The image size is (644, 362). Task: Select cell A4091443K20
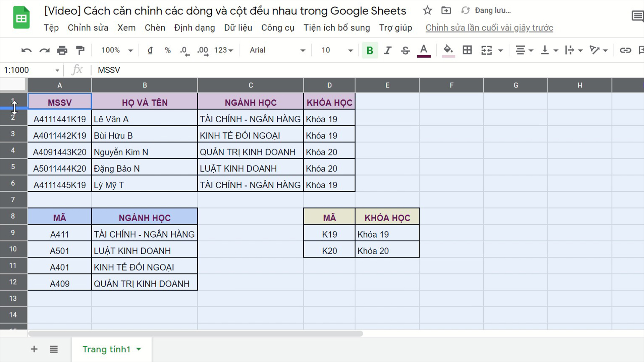[x=59, y=151]
